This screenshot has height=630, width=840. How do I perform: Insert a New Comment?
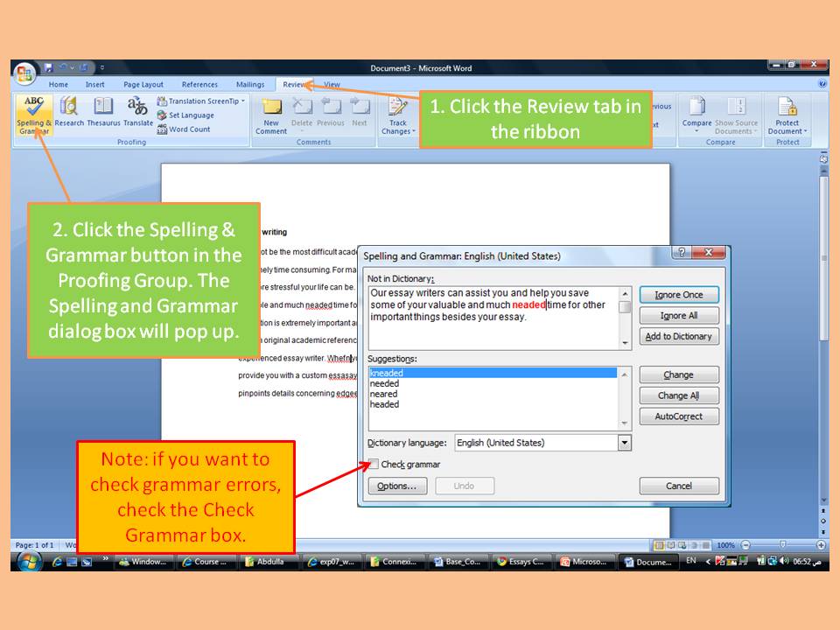pyautogui.click(x=271, y=116)
